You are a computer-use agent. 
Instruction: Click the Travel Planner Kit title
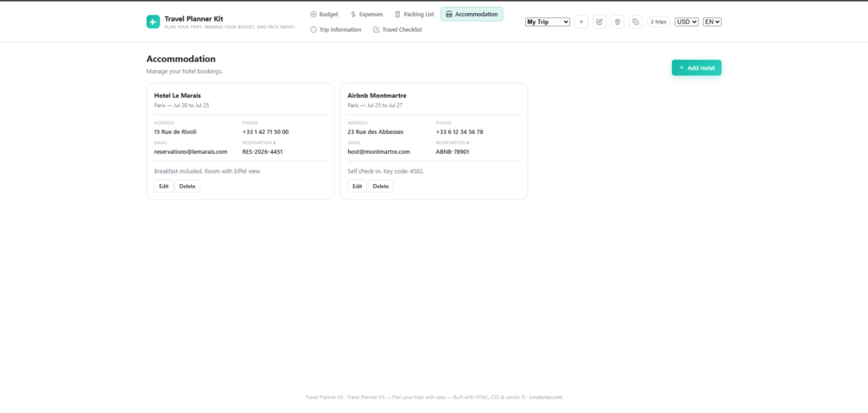coord(193,19)
